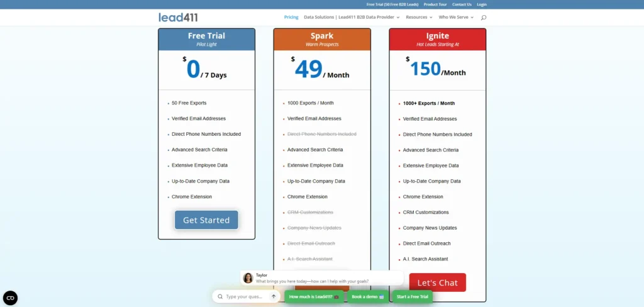
Task: Click the magnifier icon in chat input
Action: point(220,296)
